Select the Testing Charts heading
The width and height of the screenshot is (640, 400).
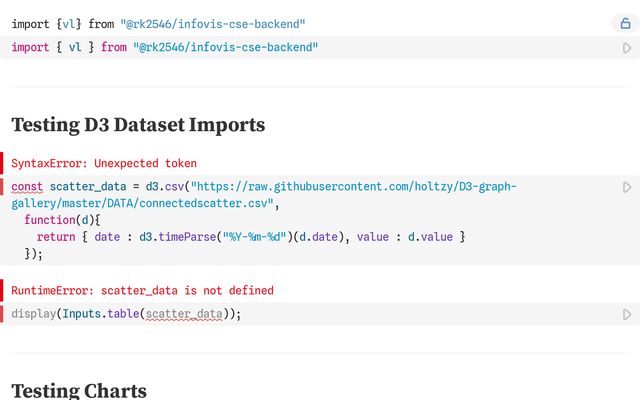(79, 391)
